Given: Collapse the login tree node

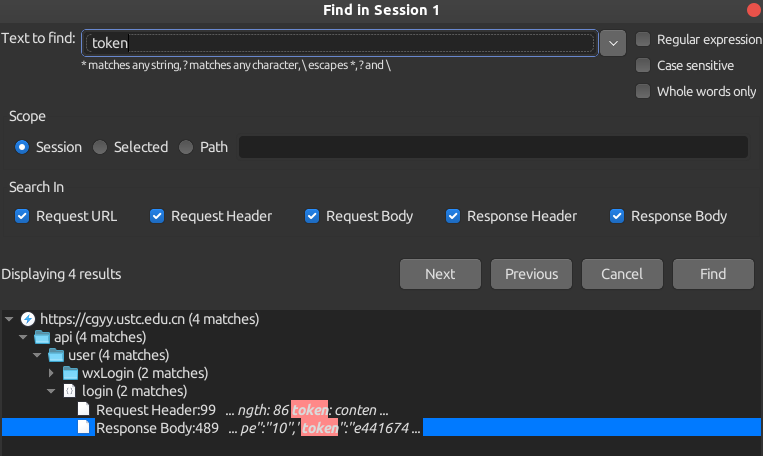Looking at the screenshot, I should pyautogui.click(x=50, y=391).
